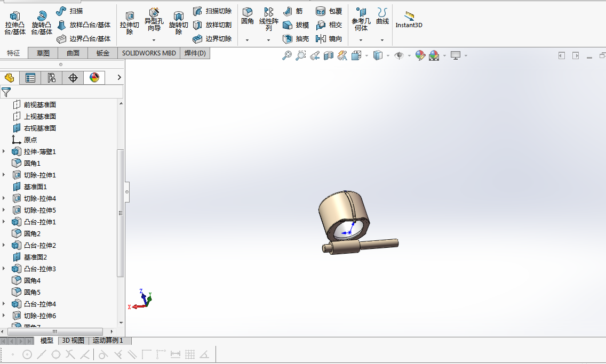Expand the 凸台-拉伸2 feature node

pos(4,245)
